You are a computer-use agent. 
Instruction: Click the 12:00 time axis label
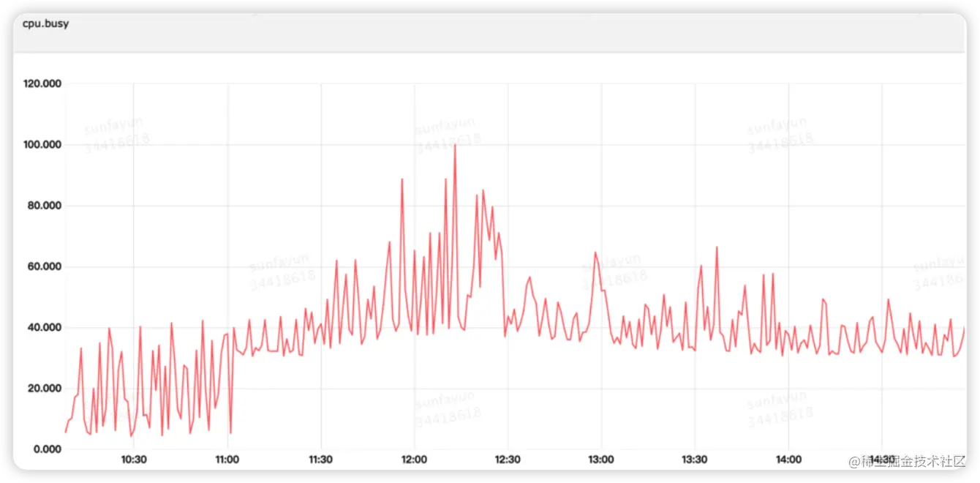point(415,460)
